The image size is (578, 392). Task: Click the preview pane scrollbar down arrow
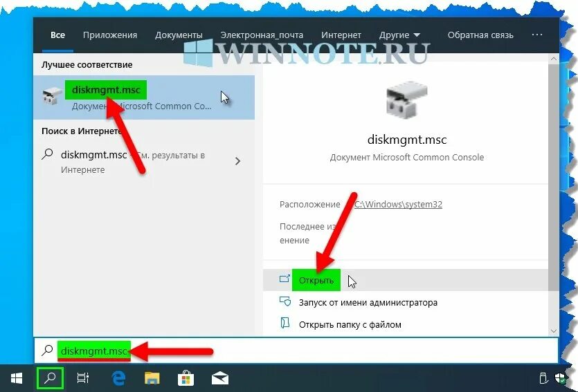(553, 330)
